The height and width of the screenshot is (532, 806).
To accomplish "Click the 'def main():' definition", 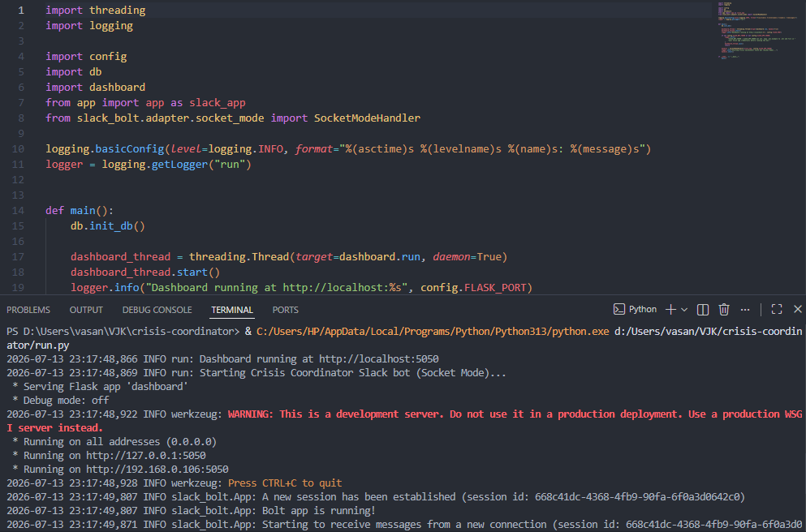I will click(80, 211).
